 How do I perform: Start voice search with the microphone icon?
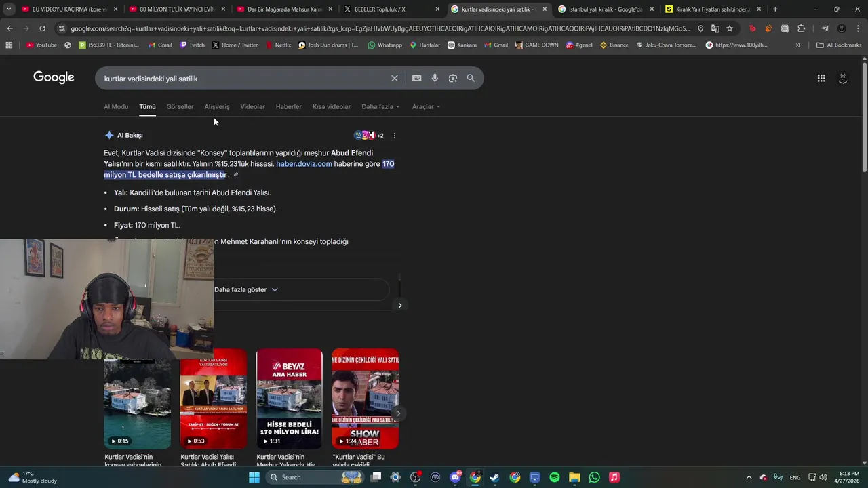tap(435, 78)
